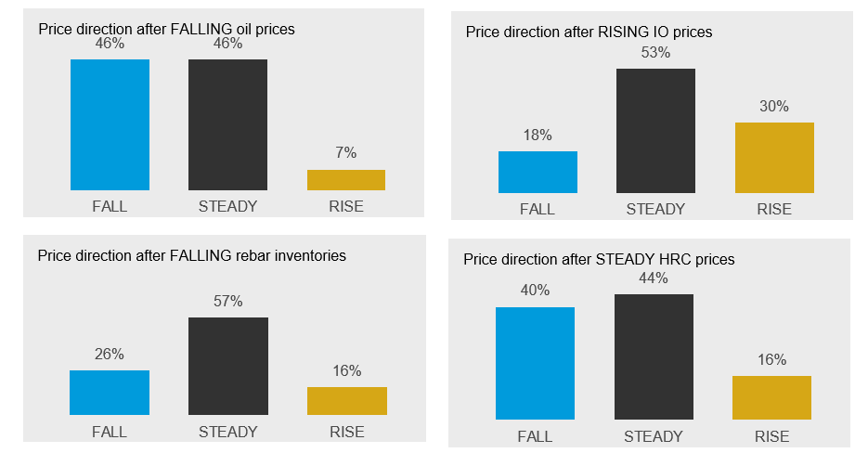
Task: Click the blue 18% FALL bar in the IO chart
Action: 538,172
